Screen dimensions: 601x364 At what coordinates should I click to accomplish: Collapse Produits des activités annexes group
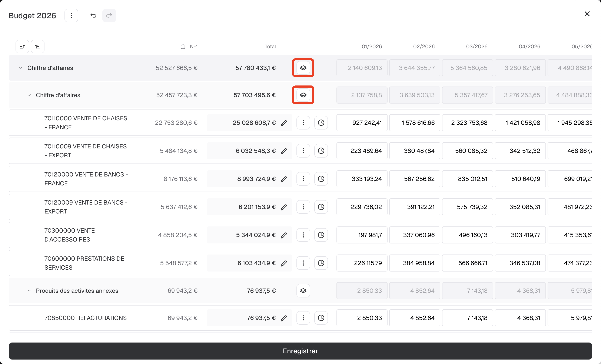pos(29,291)
